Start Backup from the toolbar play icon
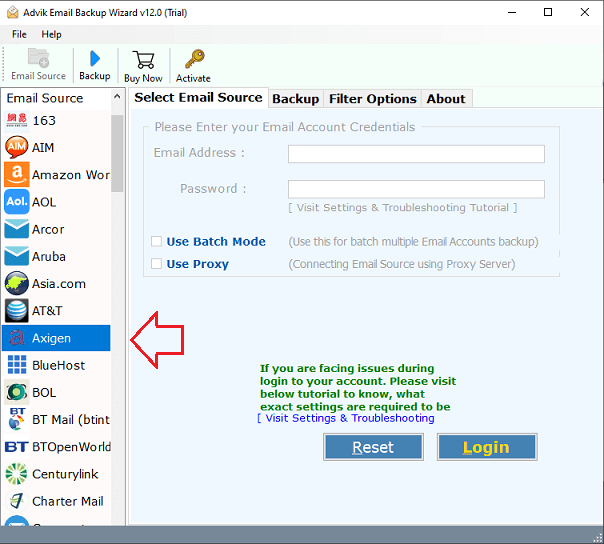Viewport: 604px width, 544px height. click(95, 59)
